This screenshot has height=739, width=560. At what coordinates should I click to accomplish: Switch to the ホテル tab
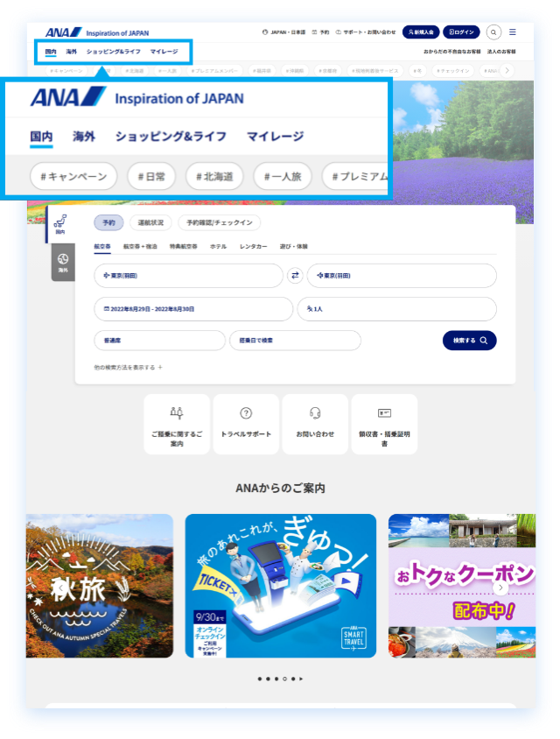click(x=218, y=247)
